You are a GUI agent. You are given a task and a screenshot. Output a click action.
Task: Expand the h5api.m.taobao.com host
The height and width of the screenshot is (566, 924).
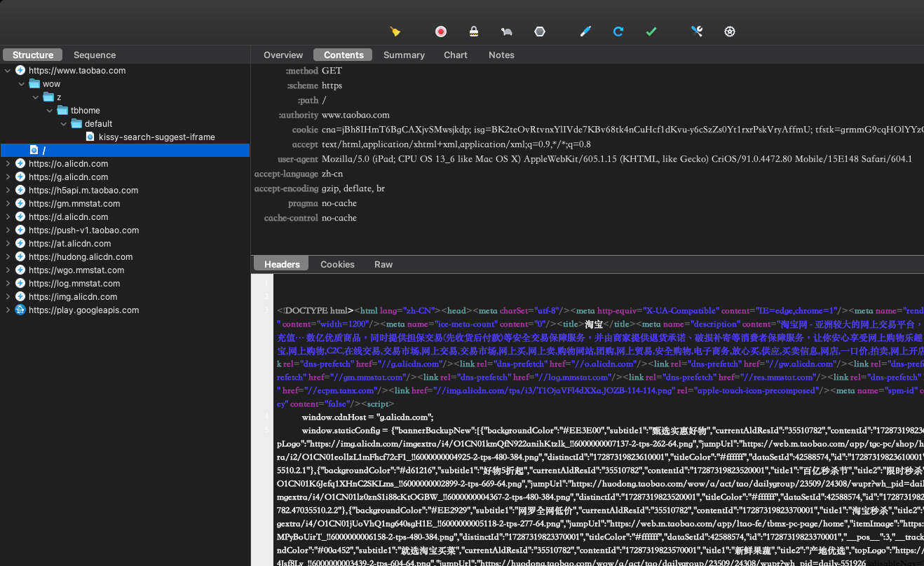click(8, 191)
